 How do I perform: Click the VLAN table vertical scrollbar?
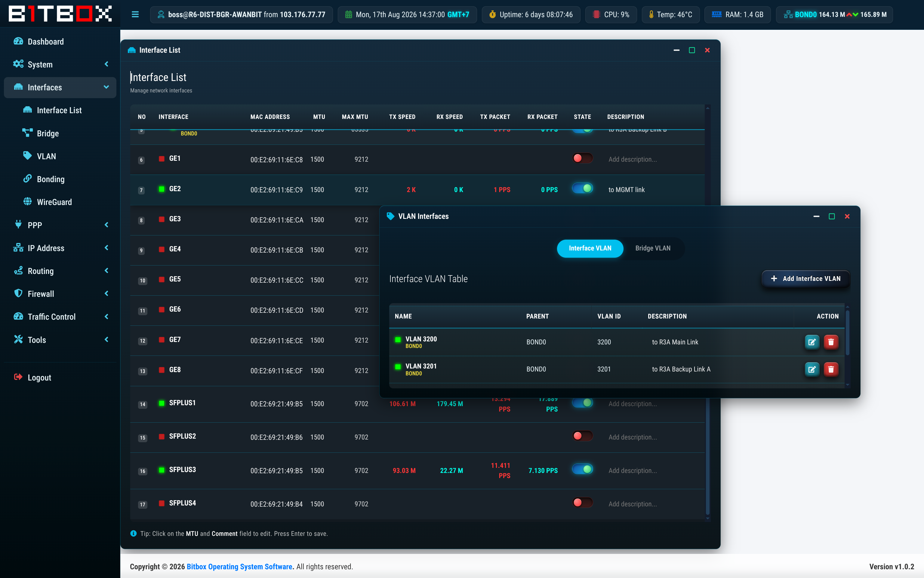[x=847, y=333]
